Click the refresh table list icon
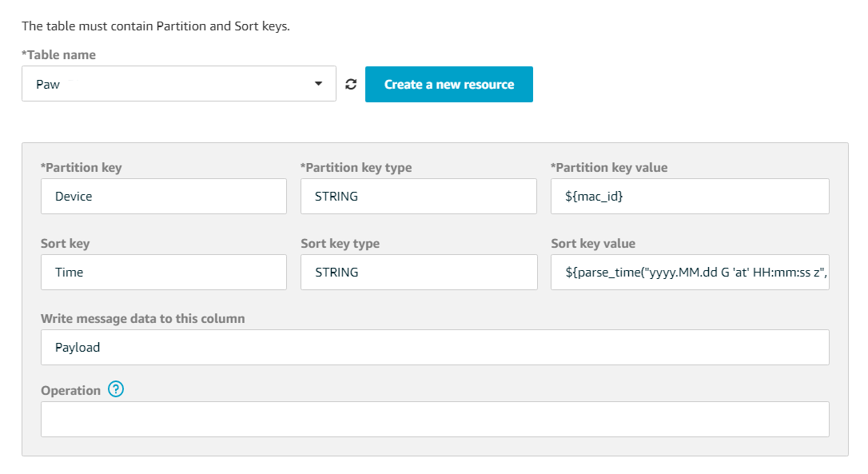 coord(351,84)
